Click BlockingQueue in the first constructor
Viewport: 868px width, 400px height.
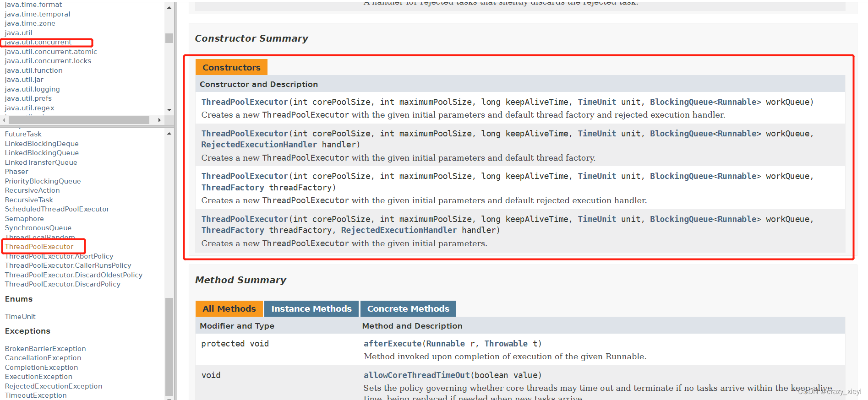[681, 102]
